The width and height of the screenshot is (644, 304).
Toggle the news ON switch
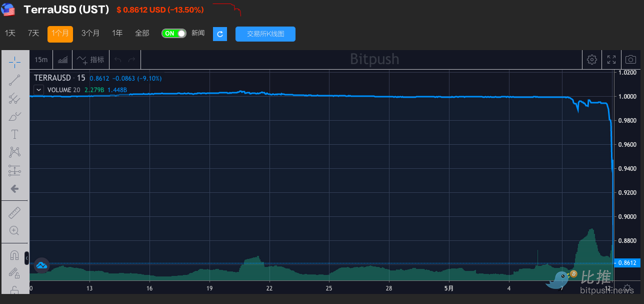[174, 34]
